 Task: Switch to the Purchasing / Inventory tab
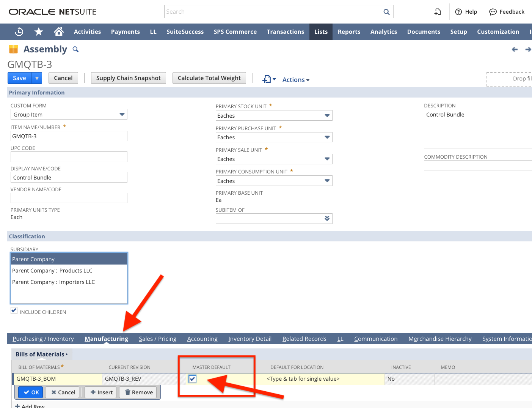43,339
